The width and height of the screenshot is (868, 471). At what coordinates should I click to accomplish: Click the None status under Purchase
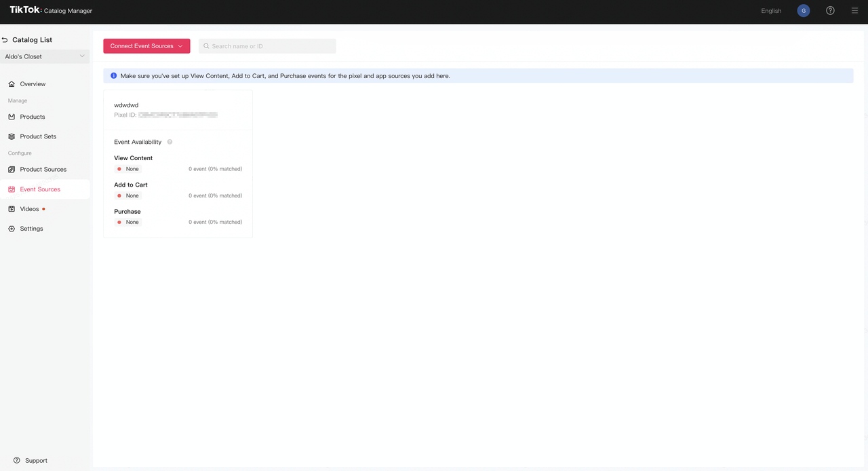(x=128, y=222)
